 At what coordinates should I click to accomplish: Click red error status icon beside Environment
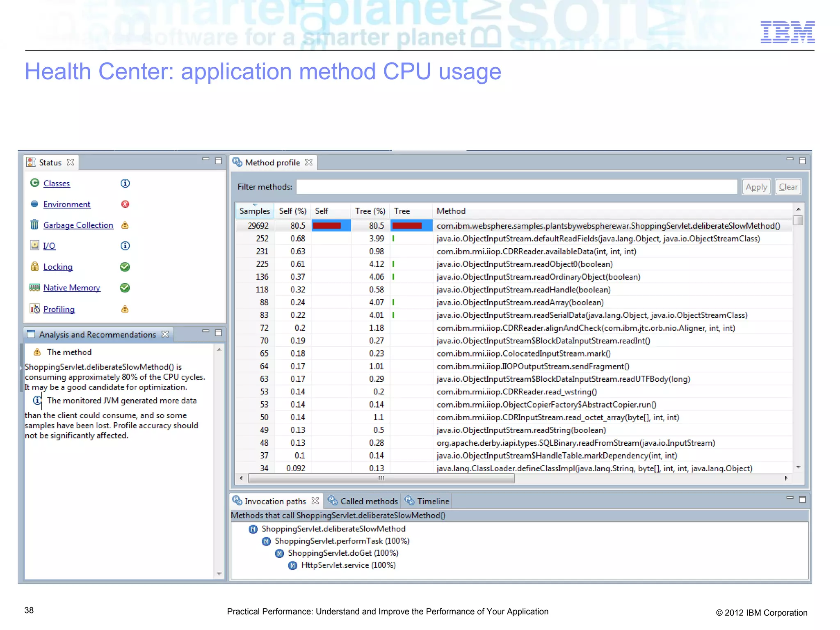[x=125, y=204]
